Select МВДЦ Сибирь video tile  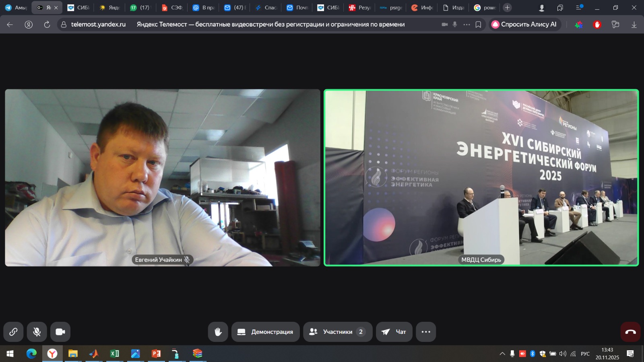coord(481,177)
